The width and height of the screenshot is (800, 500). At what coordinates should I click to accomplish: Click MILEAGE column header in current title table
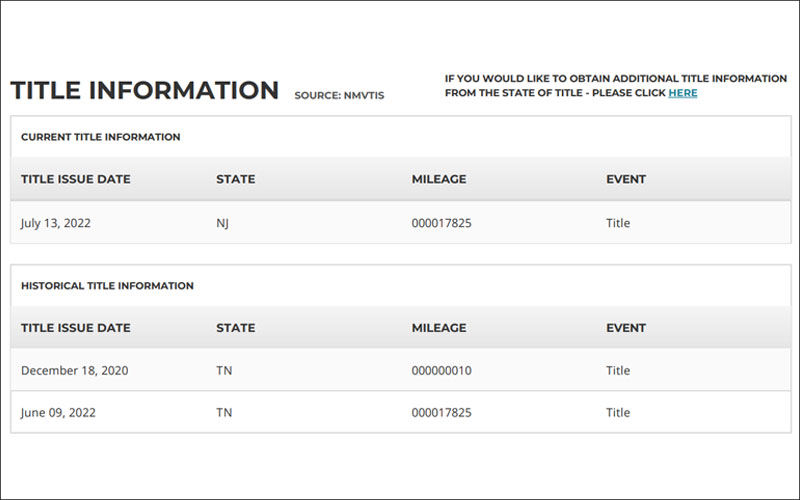(x=439, y=179)
